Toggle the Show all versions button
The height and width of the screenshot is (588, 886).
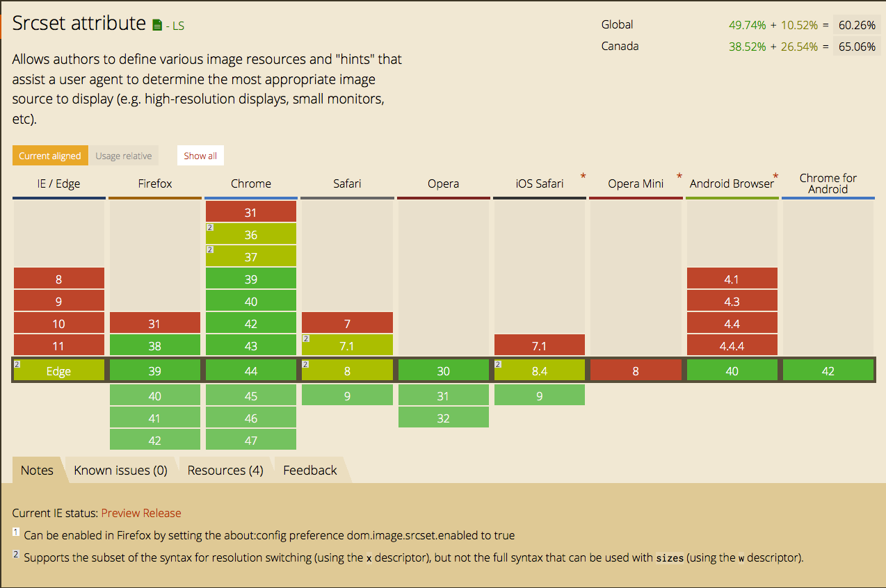point(200,156)
